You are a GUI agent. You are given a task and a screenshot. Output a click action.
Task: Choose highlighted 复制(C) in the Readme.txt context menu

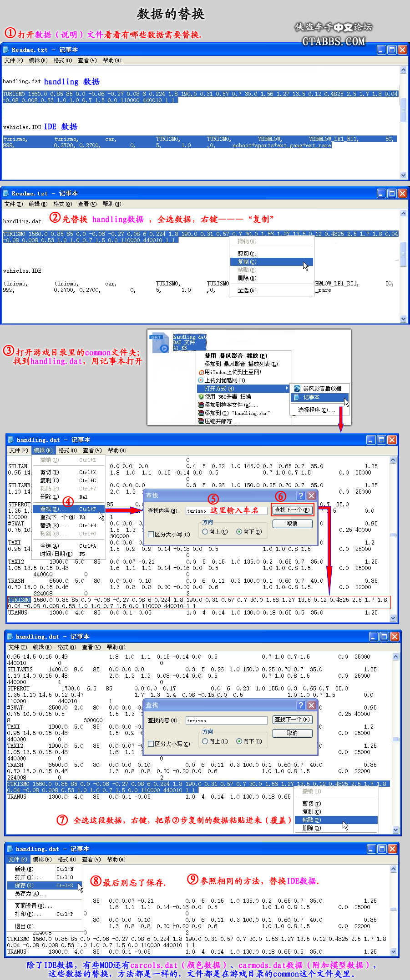tap(272, 262)
